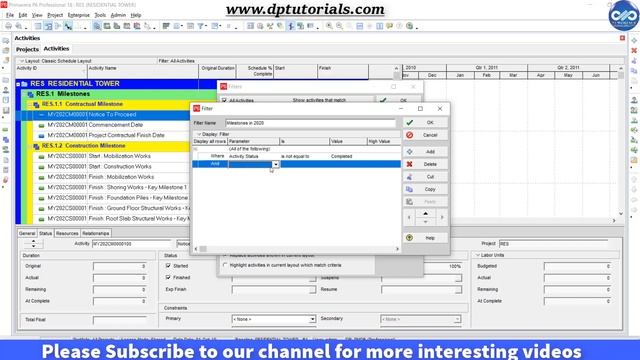The image size is (640, 360).
Task: Toggle the Finished checkbox
Action: click(168, 277)
